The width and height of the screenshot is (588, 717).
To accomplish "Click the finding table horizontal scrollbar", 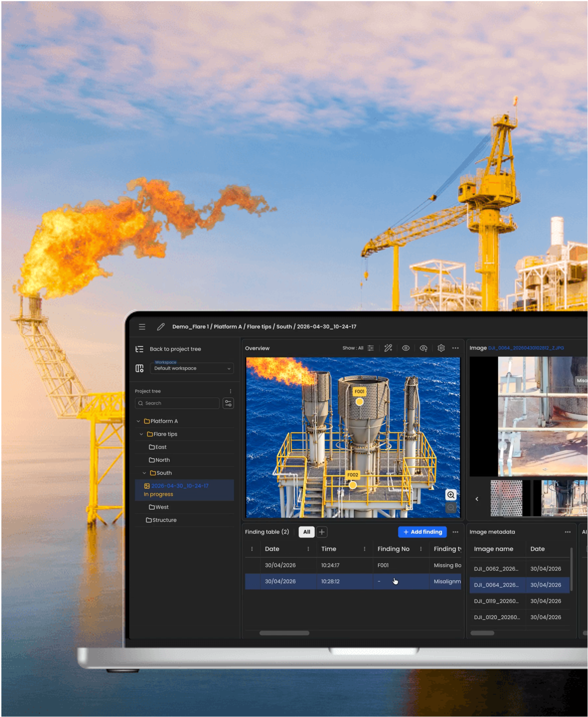I will click(284, 633).
